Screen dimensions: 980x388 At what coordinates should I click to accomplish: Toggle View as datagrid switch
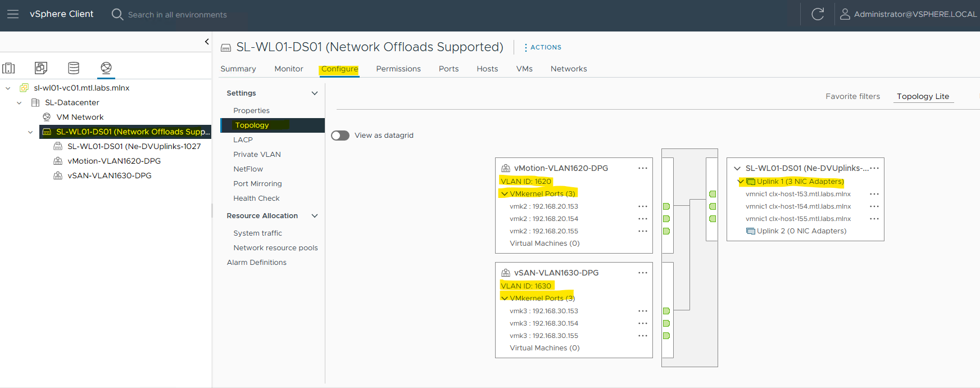340,136
